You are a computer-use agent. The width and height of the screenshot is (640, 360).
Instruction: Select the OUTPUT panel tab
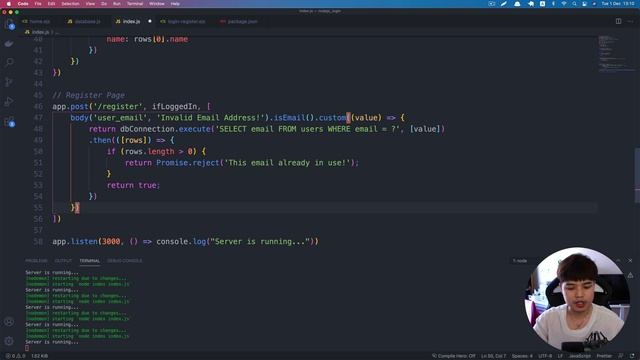pos(63,260)
